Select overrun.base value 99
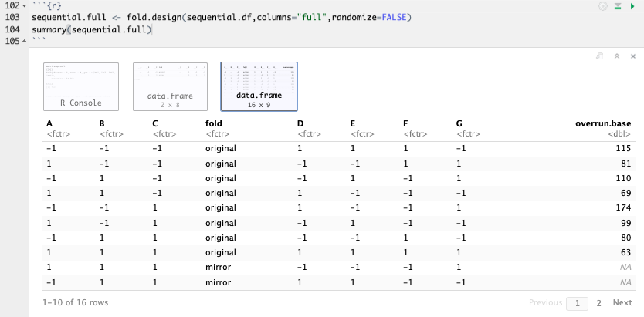This screenshot has width=644, height=317. tap(626, 223)
